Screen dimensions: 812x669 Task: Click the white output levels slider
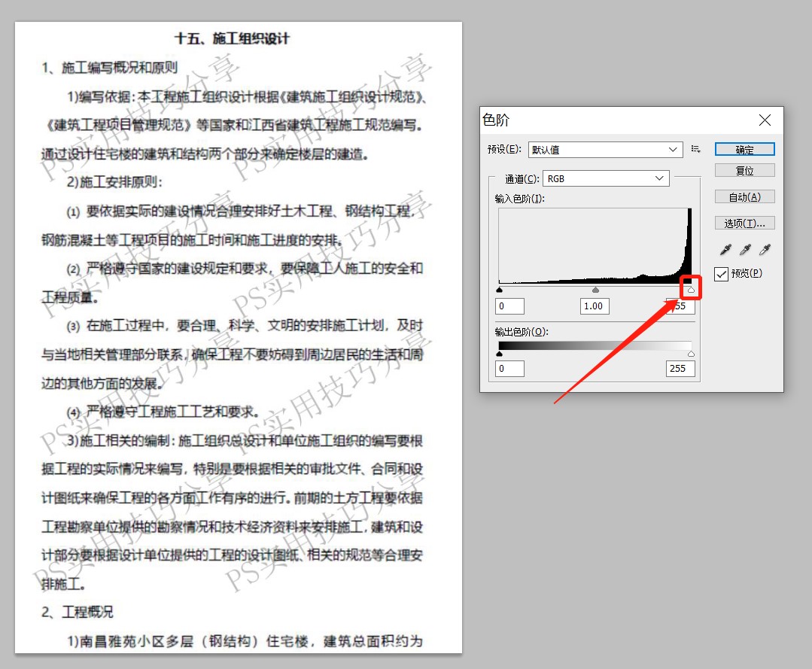(691, 352)
